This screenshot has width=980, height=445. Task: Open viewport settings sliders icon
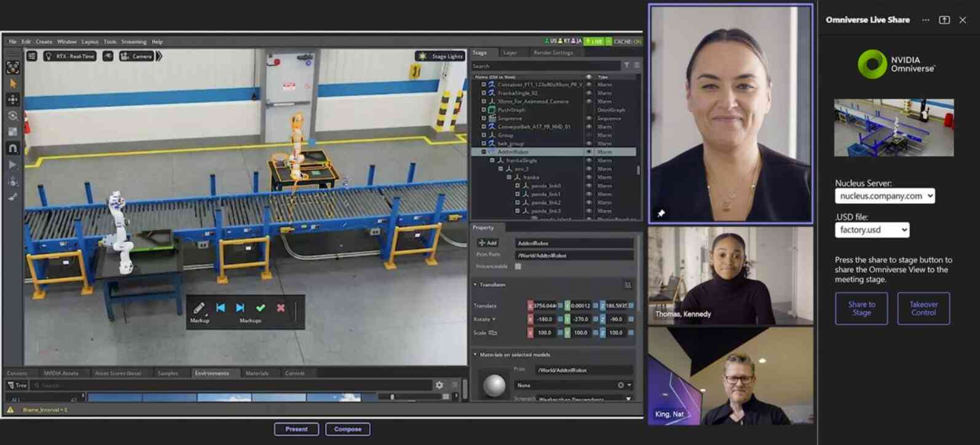[32, 56]
